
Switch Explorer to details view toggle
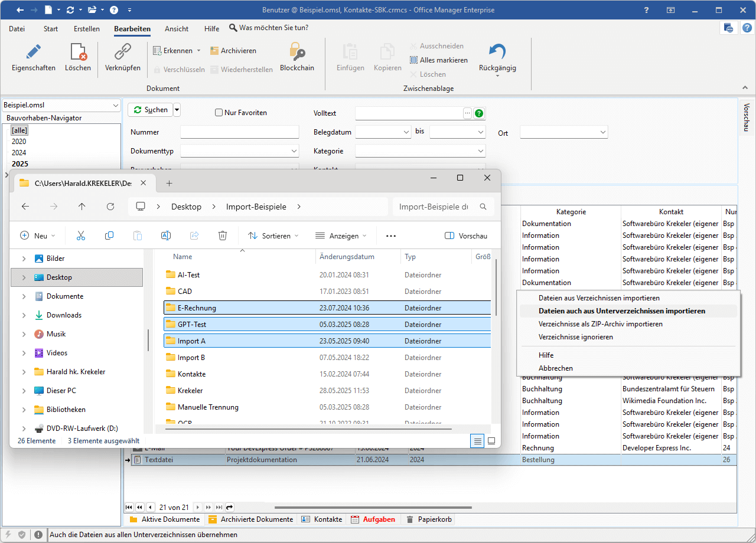pos(478,441)
